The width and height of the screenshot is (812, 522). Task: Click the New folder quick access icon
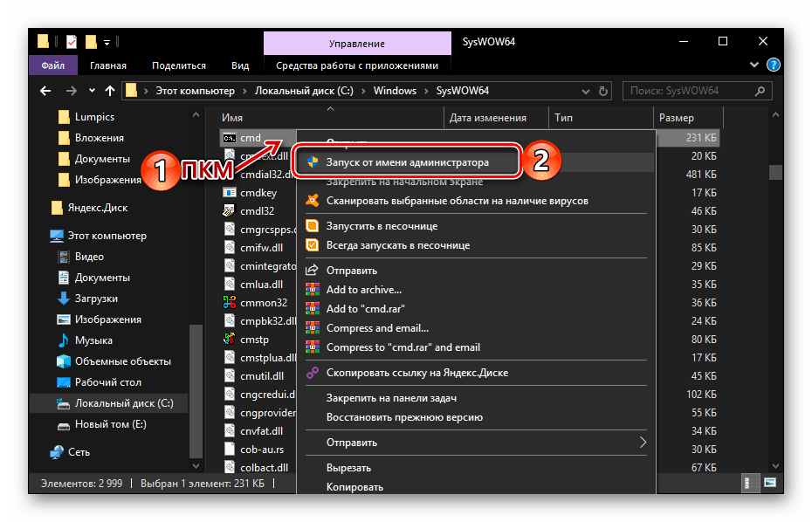click(x=91, y=42)
